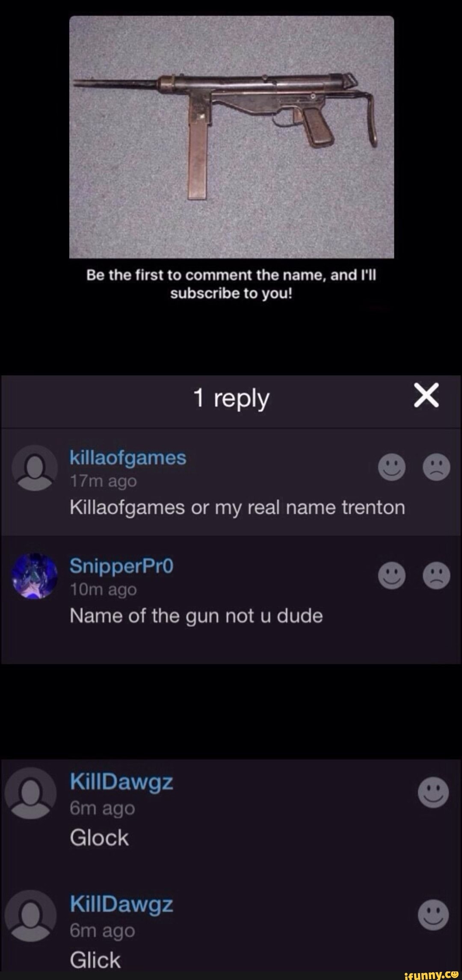The image size is (462, 980).
Task: Select the 'Be the first to comment' caption
Action: click(x=231, y=284)
